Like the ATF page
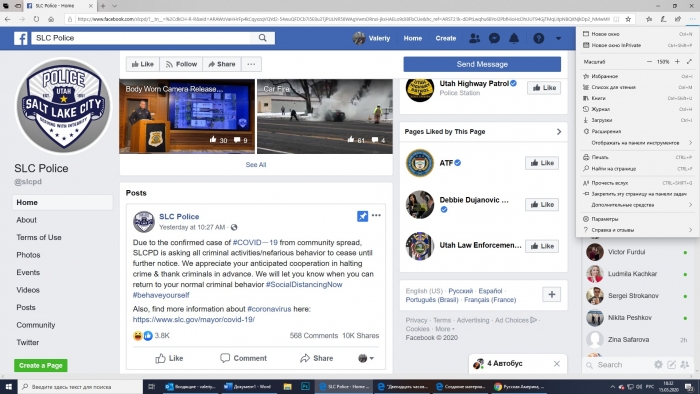700x394 pixels. click(x=542, y=163)
